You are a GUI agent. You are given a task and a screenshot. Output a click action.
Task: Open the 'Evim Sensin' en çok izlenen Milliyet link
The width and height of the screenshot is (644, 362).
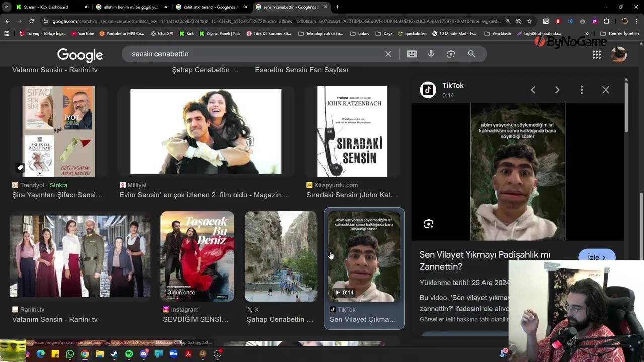tap(205, 195)
